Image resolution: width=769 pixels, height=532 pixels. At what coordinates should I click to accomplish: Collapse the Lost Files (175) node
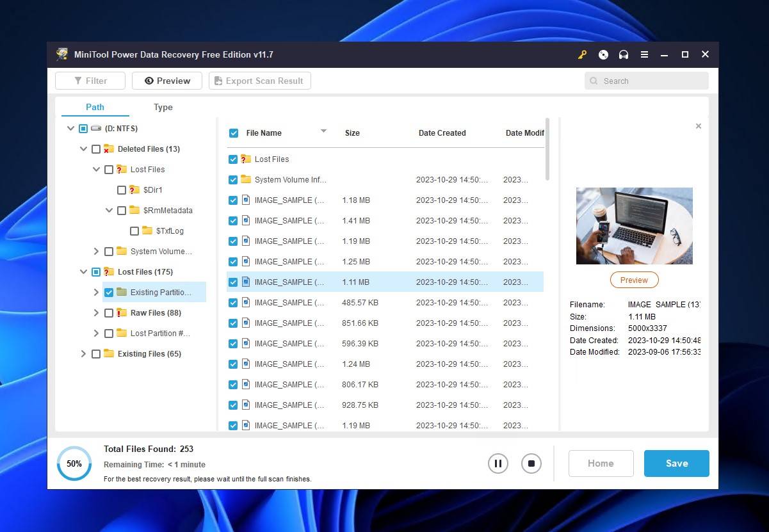pos(83,272)
